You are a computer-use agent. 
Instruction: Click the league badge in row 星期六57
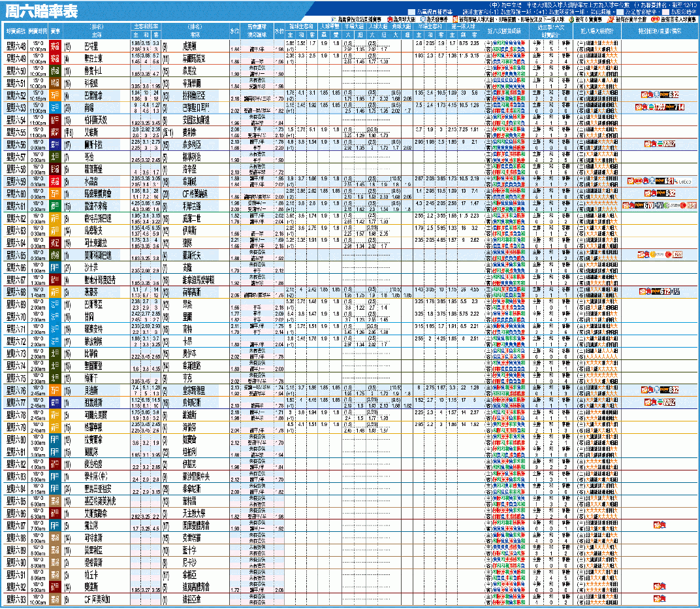pyautogui.click(x=55, y=157)
